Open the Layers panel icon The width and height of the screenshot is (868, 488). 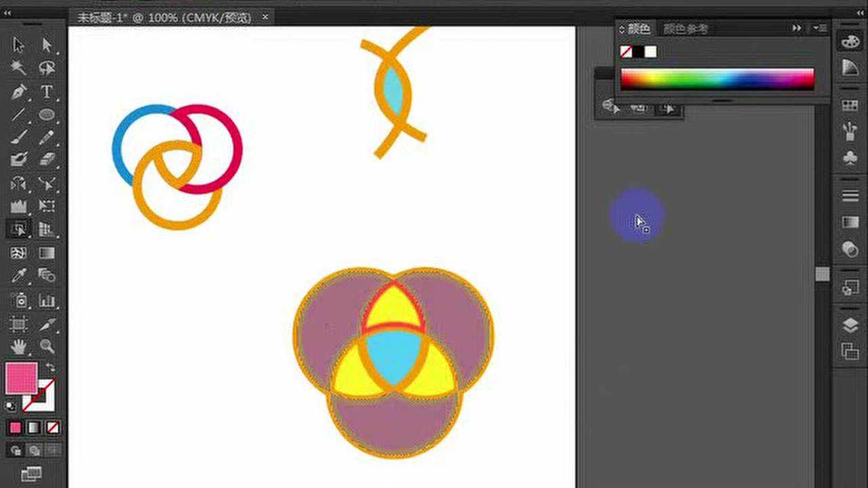850,325
